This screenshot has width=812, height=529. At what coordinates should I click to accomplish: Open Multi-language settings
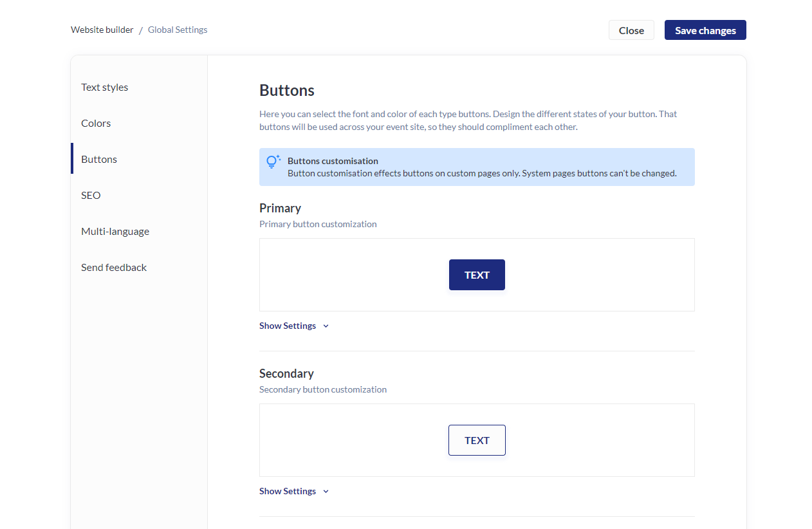[115, 232]
